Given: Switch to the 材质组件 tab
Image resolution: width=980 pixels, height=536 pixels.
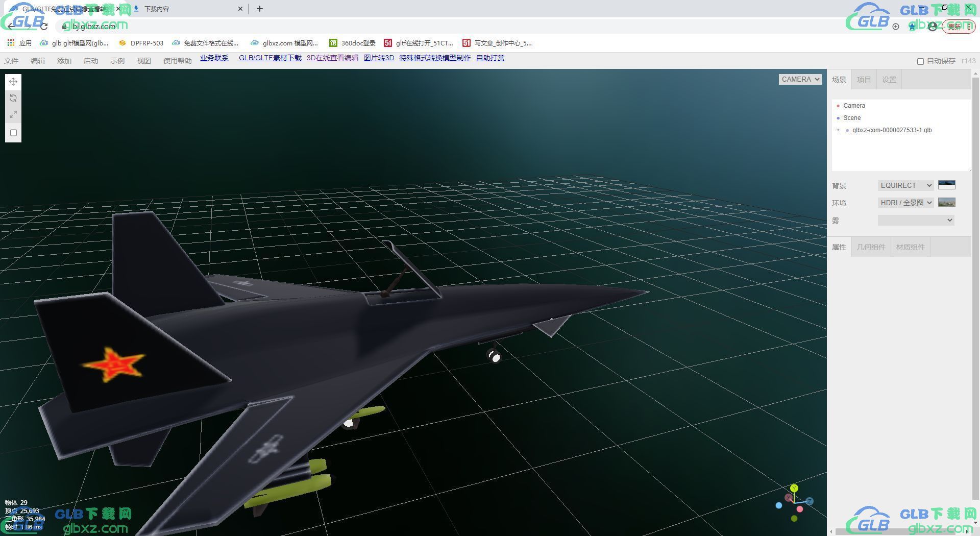Looking at the screenshot, I should (911, 247).
